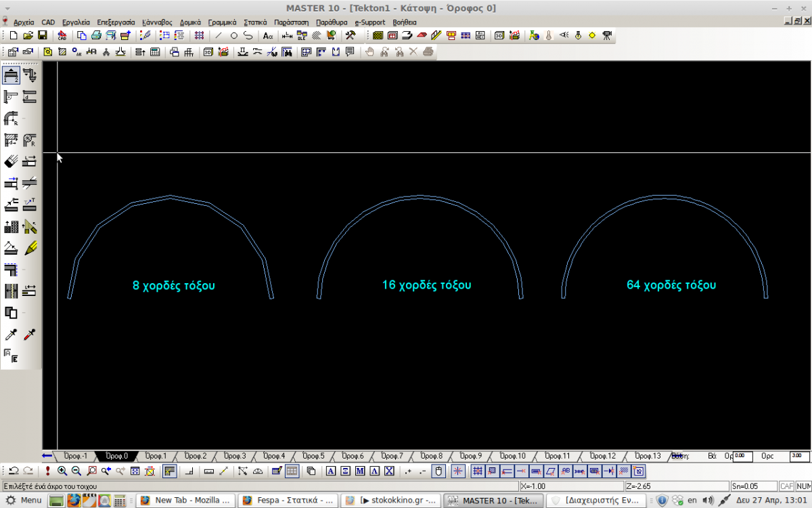Switch to the Όροφ.1 floor tab
The height and width of the screenshot is (508, 812).
click(x=156, y=456)
